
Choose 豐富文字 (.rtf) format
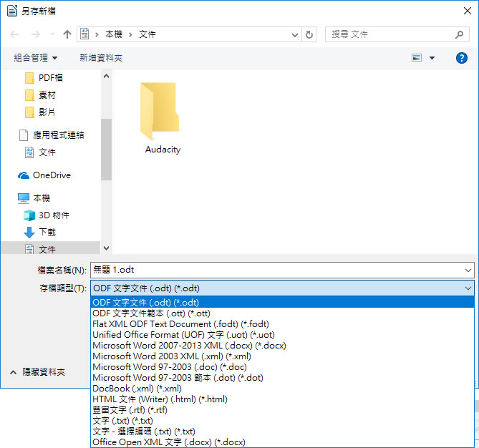coord(282,410)
